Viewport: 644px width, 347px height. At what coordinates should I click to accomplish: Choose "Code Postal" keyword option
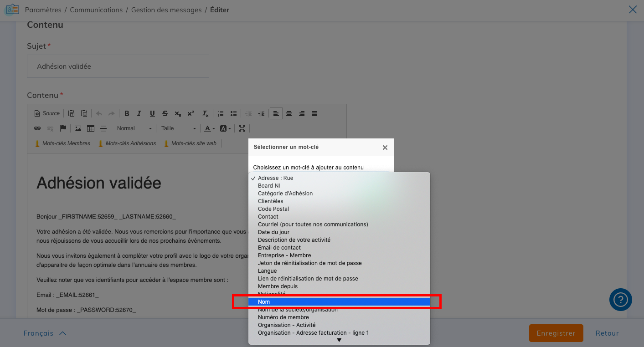(x=273, y=209)
